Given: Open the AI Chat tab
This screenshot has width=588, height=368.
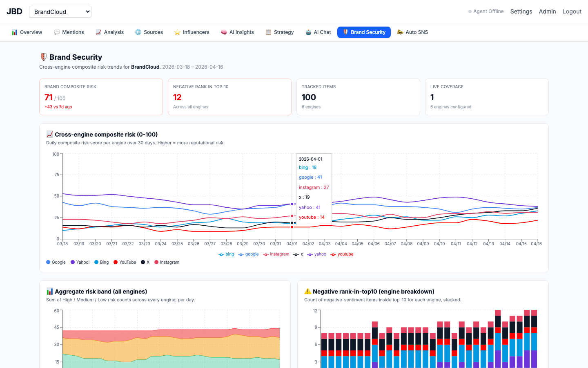Looking at the screenshot, I should pyautogui.click(x=318, y=32).
